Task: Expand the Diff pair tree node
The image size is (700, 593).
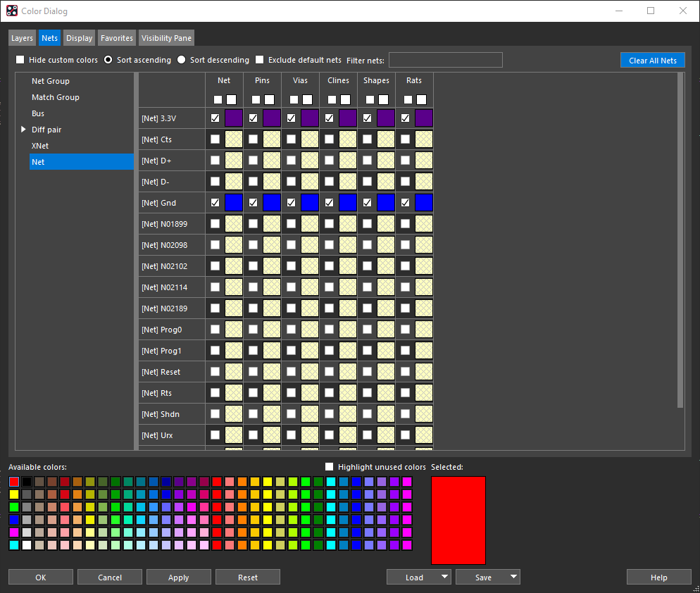Action: click(23, 129)
